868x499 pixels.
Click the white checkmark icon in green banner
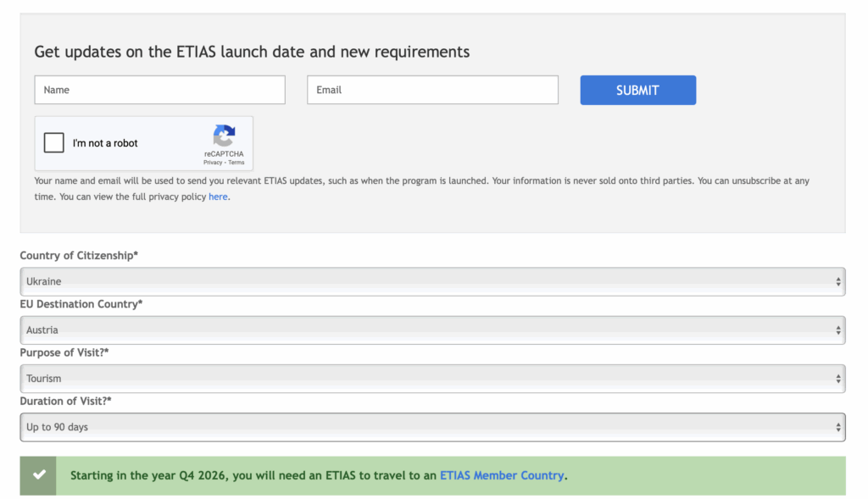pos(39,474)
